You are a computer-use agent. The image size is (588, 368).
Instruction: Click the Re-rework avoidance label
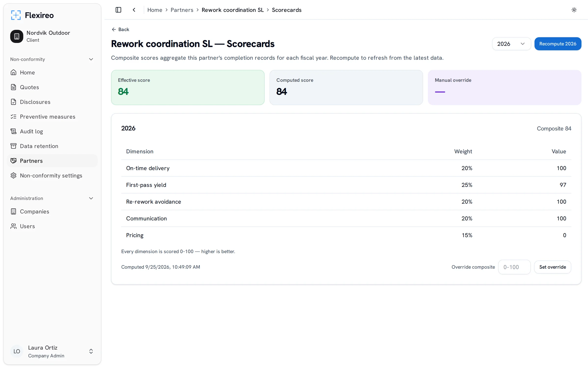pos(153,202)
